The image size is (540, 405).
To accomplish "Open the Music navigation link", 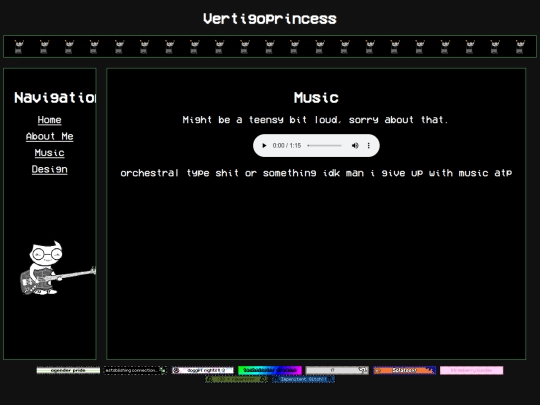I will pos(49,153).
